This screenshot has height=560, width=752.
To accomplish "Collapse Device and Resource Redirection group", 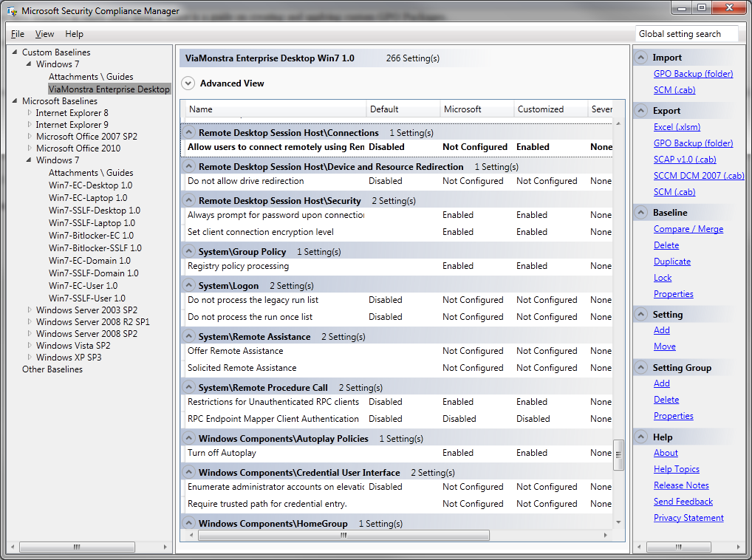I will point(189,166).
